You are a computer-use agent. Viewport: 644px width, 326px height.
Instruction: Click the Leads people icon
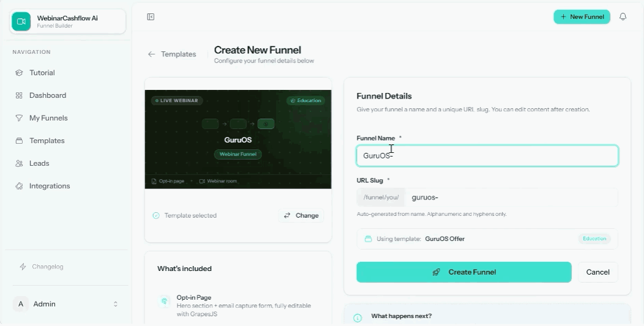click(x=19, y=163)
